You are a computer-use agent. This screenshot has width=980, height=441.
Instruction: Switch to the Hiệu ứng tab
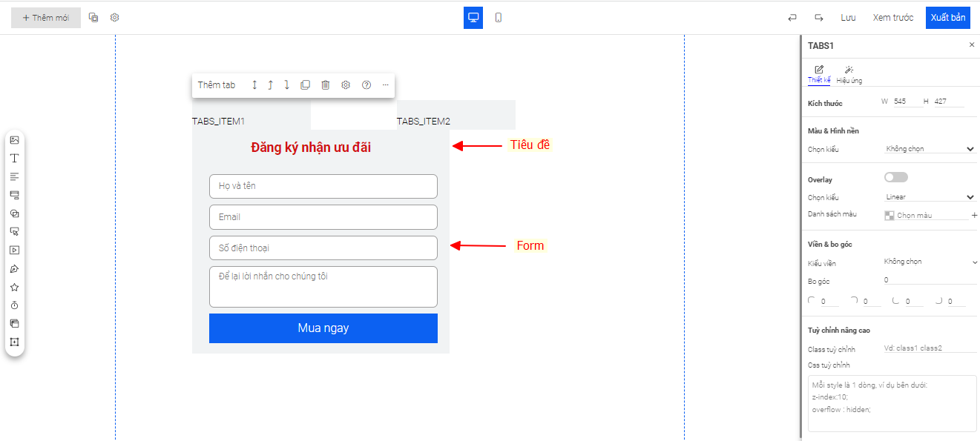pyautogui.click(x=849, y=75)
